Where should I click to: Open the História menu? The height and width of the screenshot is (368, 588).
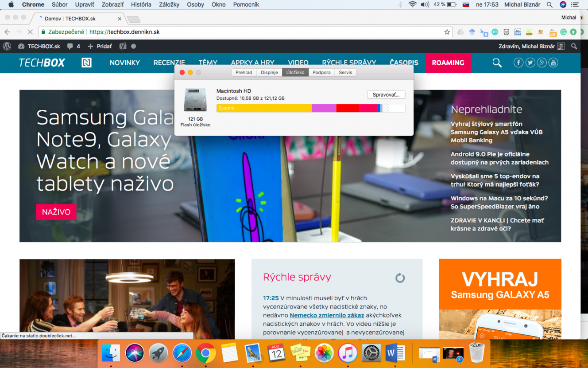pos(141,4)
